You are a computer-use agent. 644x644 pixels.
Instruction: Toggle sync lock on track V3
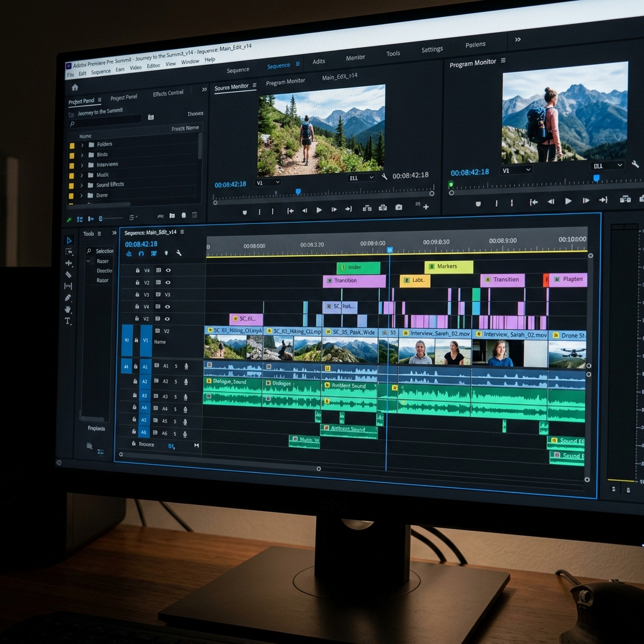[158, 294]
